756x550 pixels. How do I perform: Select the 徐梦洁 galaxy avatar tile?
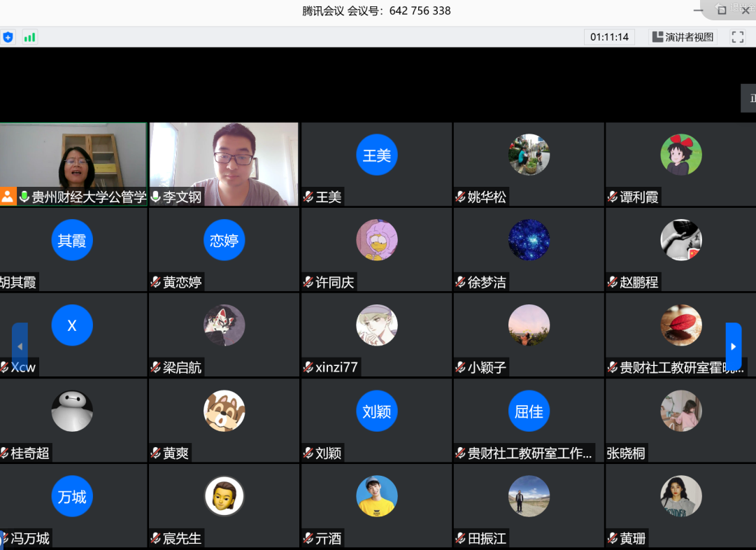[x=529, y=240]
